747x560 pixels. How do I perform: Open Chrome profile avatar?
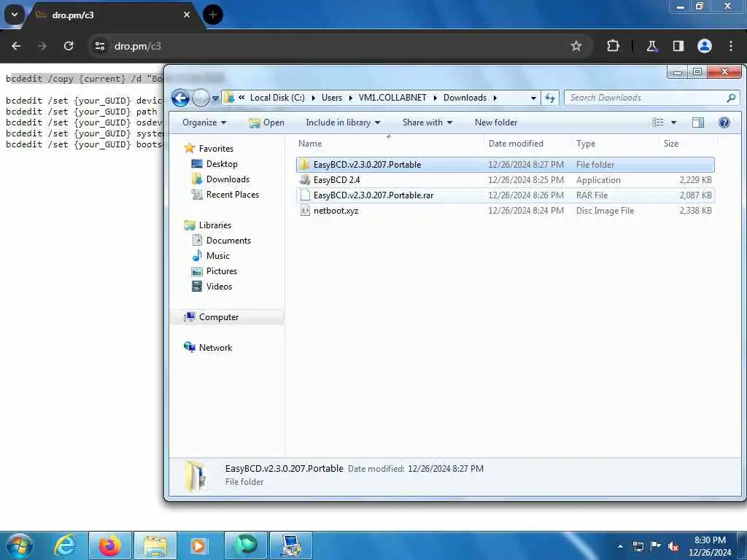coord(705,46)
